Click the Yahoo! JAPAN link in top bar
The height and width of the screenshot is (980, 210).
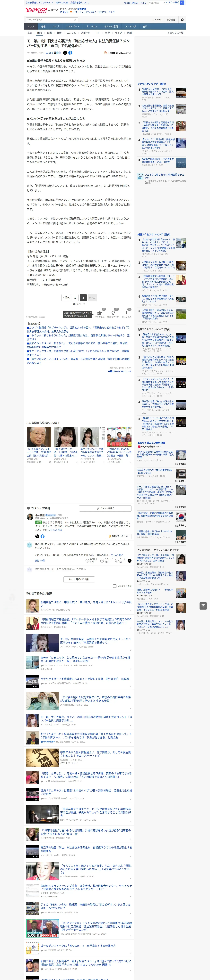coord(131,3)
